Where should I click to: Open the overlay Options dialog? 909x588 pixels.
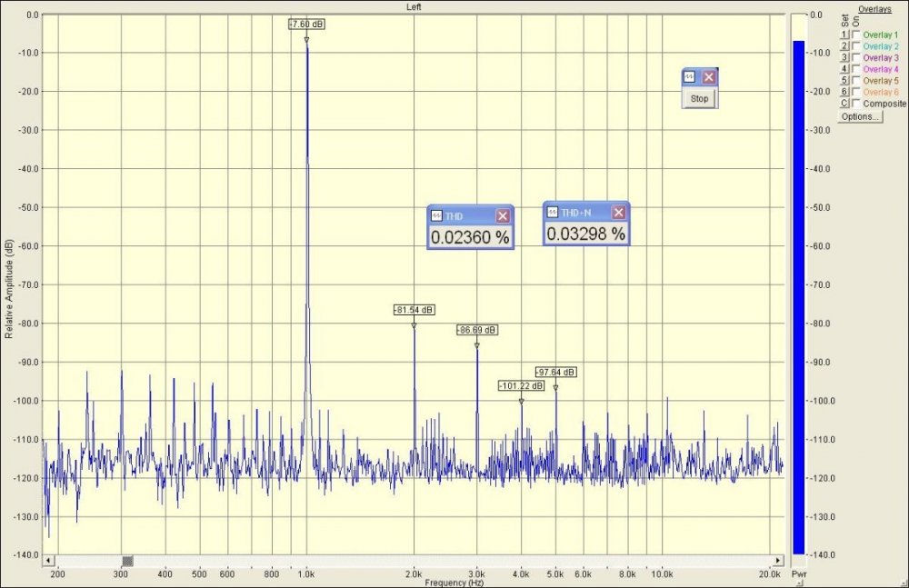[860, 116]
